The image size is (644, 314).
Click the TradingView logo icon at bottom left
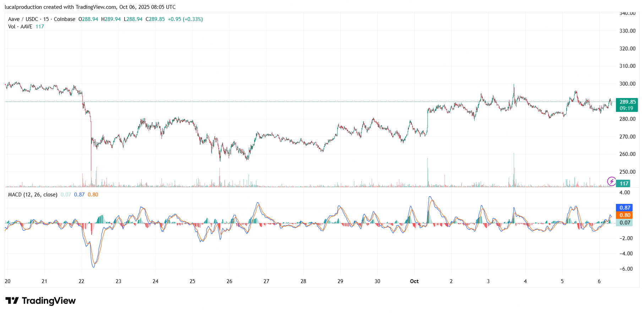click(x=12, y=301)
